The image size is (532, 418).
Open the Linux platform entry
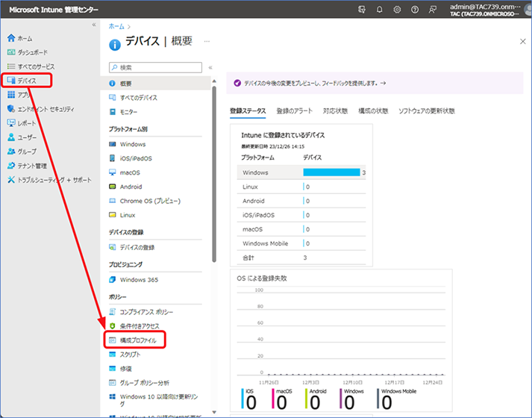click(128, 215)
